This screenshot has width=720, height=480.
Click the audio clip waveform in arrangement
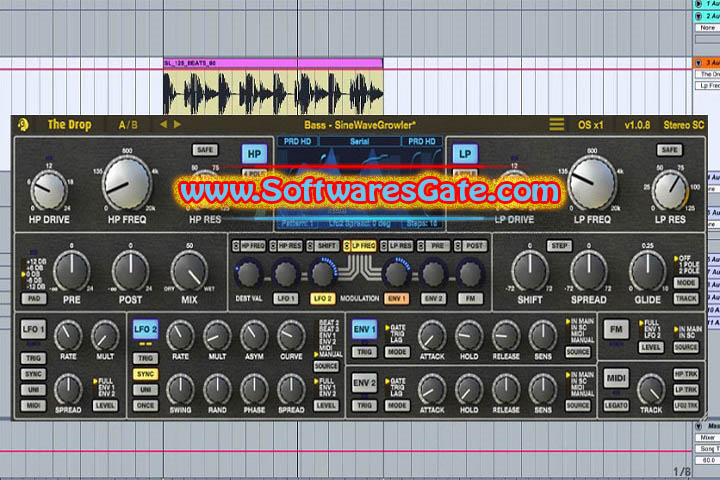[273, 91]
